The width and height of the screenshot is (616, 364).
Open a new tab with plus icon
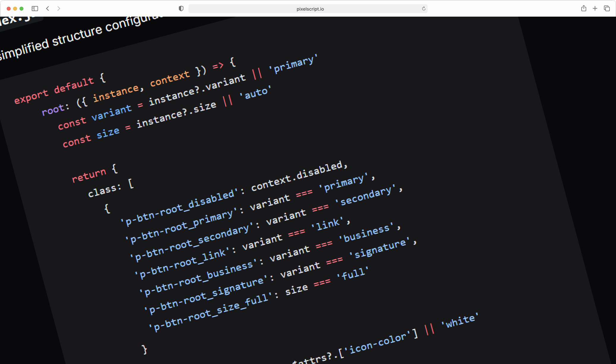595,9
